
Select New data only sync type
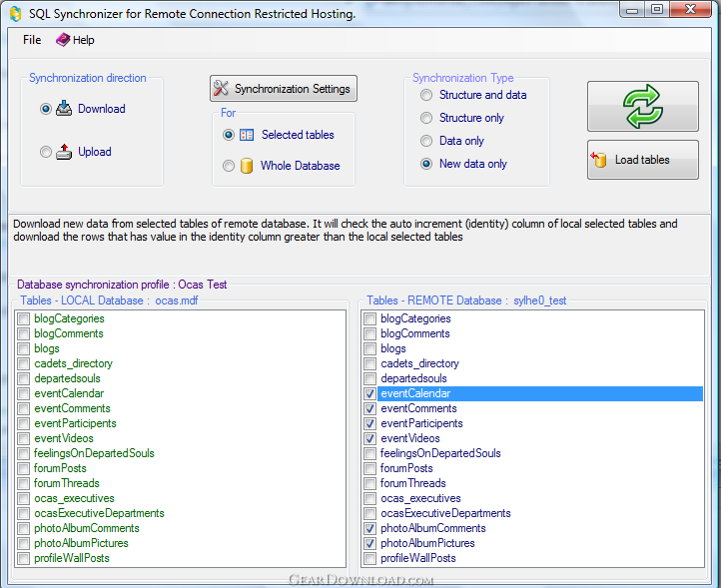[x=426, y=164]
